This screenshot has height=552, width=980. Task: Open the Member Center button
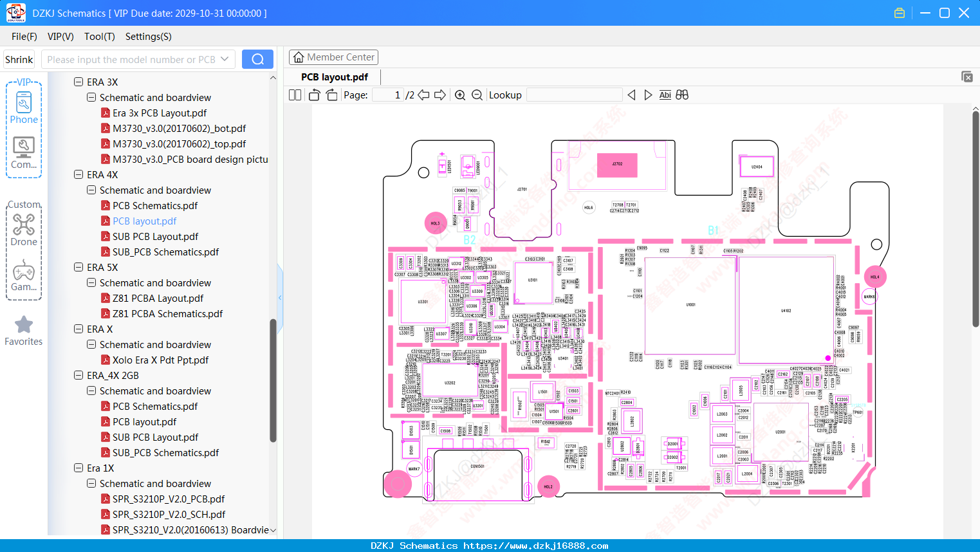point(333,57)
